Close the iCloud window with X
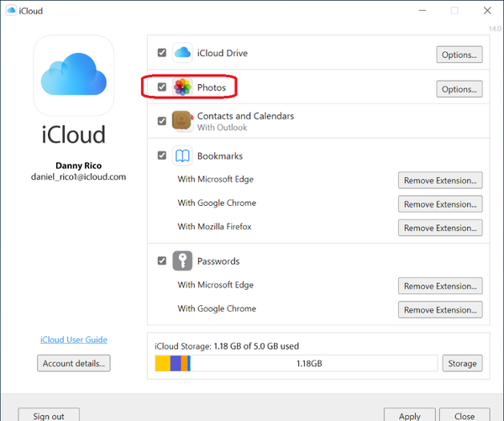504x421 pixels. point(487,11)
